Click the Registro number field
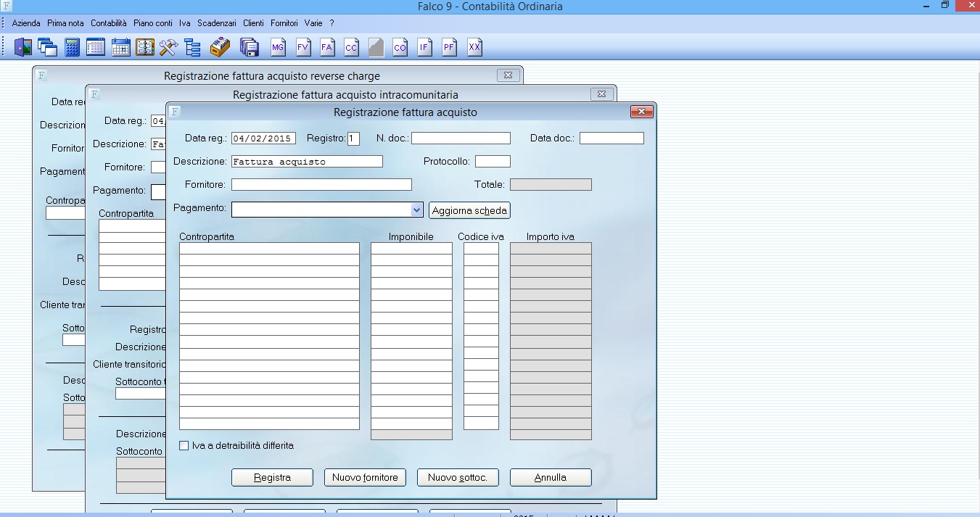This screenshot has width=980, height=517. [353, 138]
